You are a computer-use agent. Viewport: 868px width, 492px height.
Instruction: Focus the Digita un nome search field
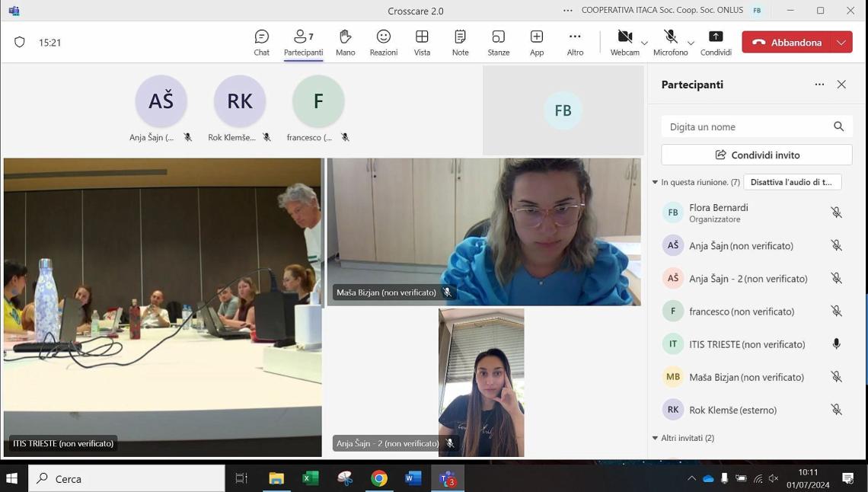[x=757, y=126]
